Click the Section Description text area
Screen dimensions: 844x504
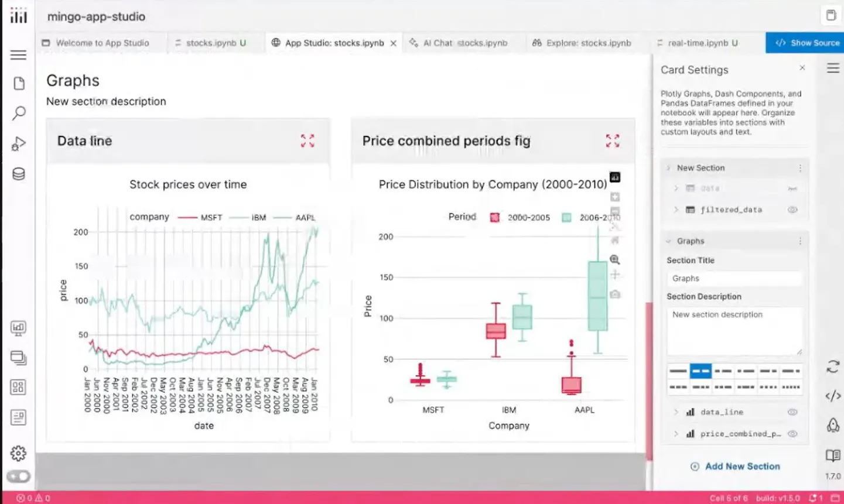(734, 331)
